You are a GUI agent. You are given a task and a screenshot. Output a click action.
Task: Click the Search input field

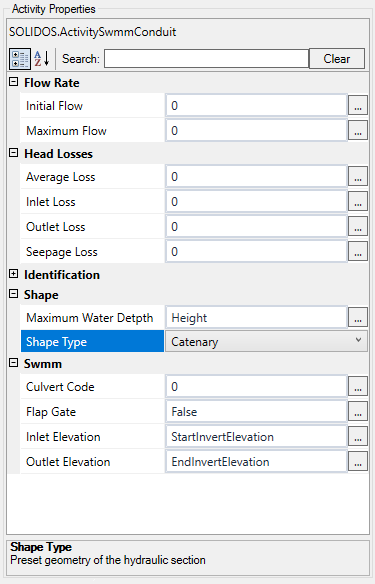(x=206, y=58)
